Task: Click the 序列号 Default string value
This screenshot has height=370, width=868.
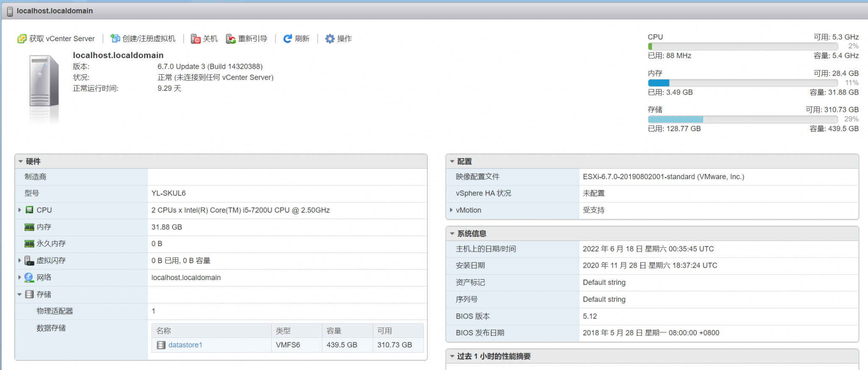Action: (x=604, y=299)
